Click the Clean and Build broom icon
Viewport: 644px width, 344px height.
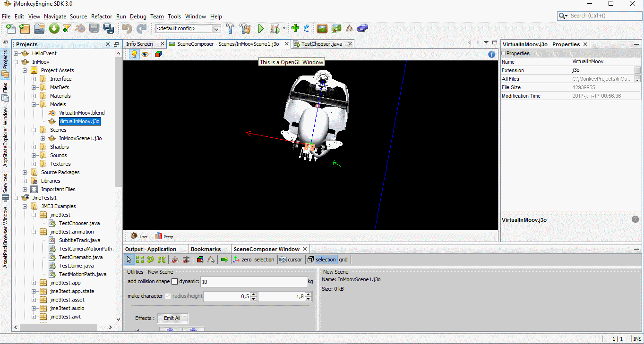(245, 28)
